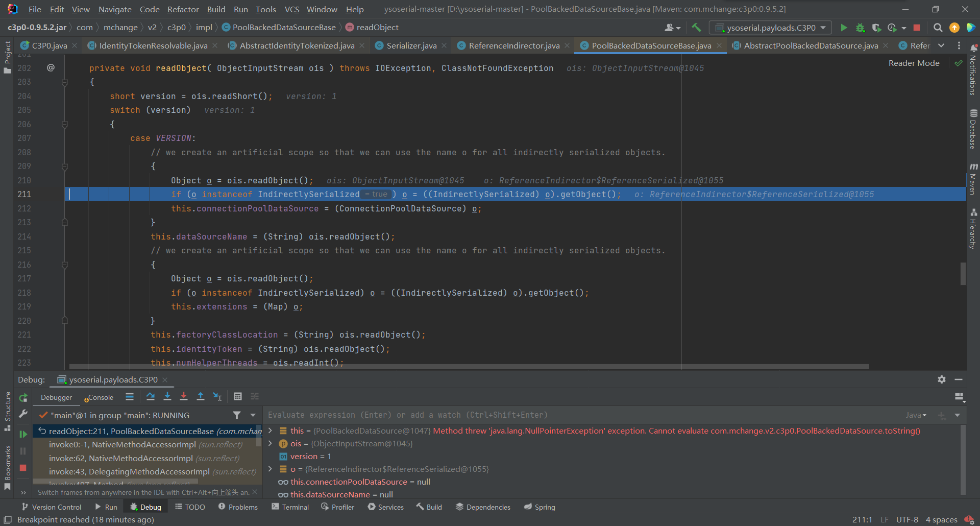Run with Coverage via the shield icon
The width and height of the screenshot is (980, 526).
(x=876, y=28)
